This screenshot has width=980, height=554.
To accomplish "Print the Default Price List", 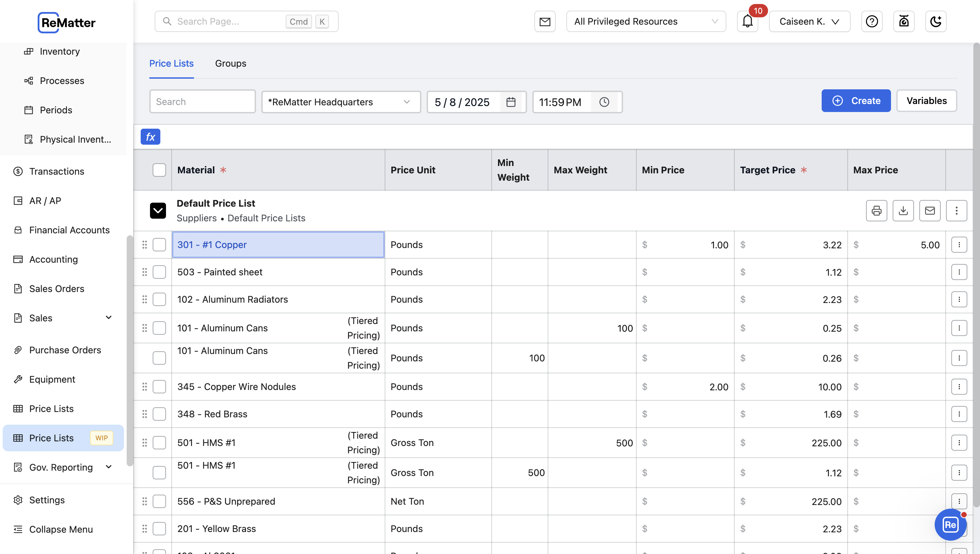I will point(877,210).
